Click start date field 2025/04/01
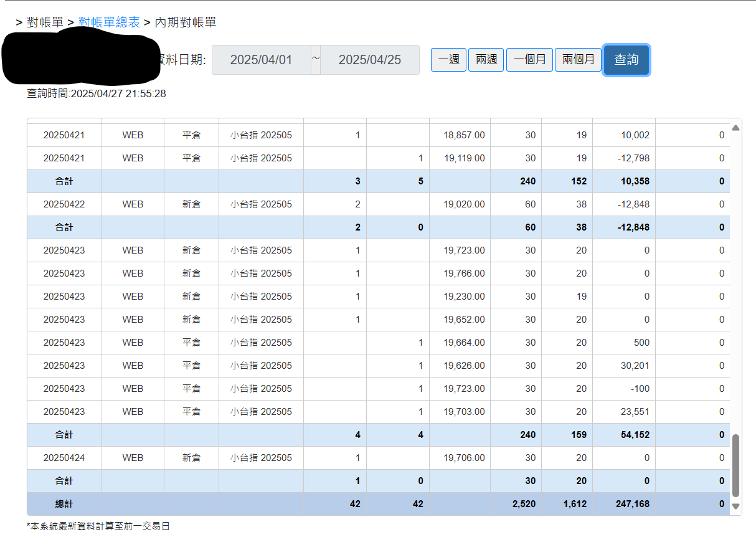The width and height of the screenshot is (756, 537). (x=261, y=60)
